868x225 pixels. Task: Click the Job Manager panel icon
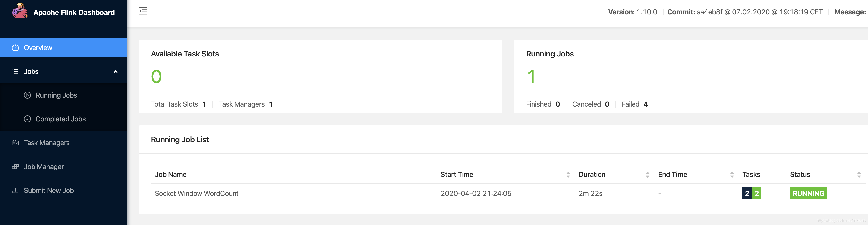tap(15, 167)
